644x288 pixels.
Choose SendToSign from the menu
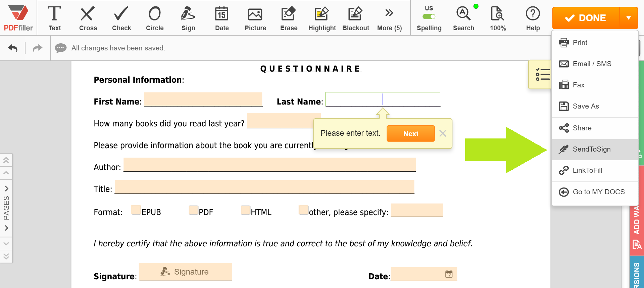[x=595, y=149]
